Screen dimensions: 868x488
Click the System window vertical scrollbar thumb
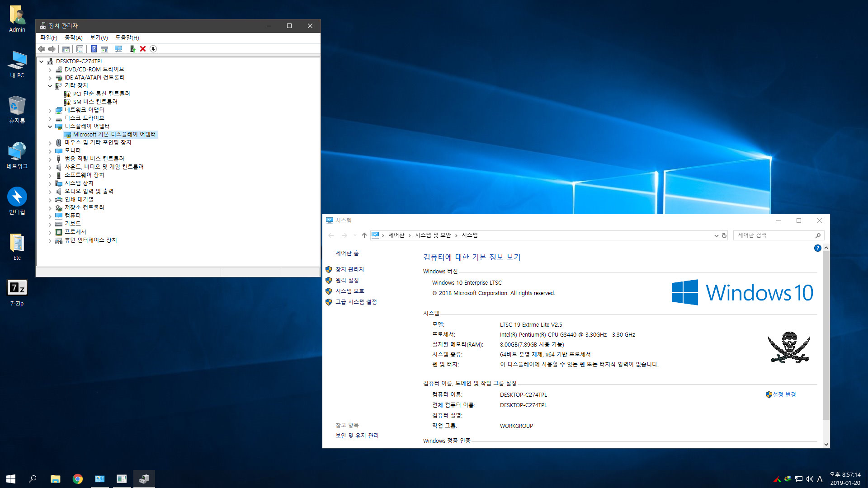(826, 335)
